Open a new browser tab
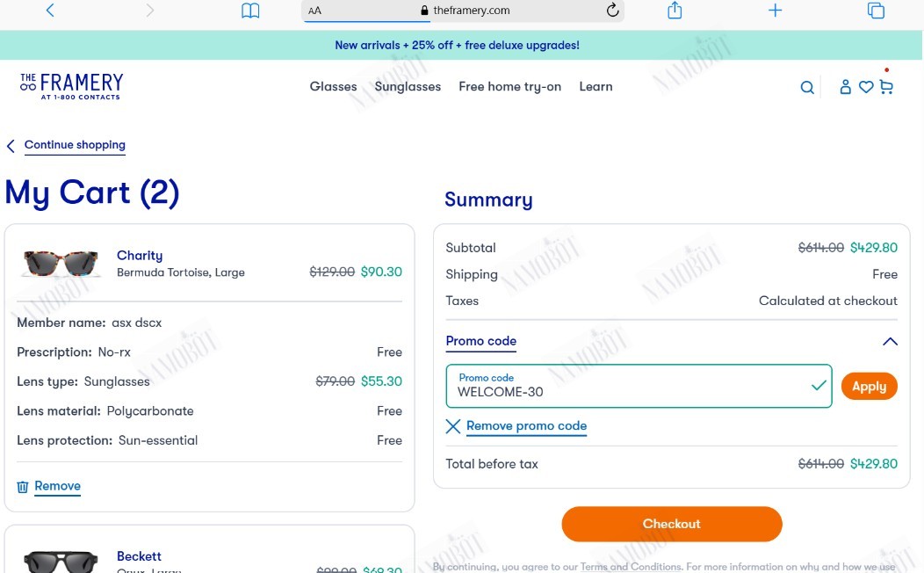The image size is (924, 573). pos(775,10)
